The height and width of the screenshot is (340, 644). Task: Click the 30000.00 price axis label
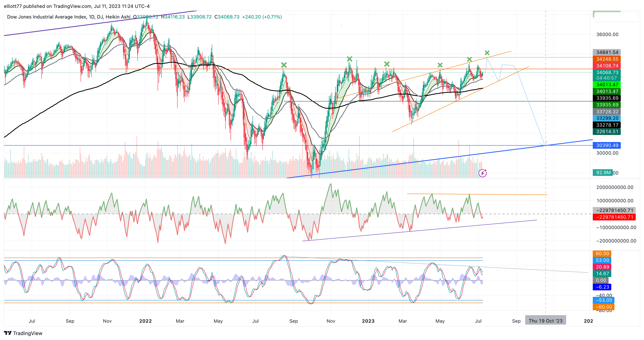[607, 153]
